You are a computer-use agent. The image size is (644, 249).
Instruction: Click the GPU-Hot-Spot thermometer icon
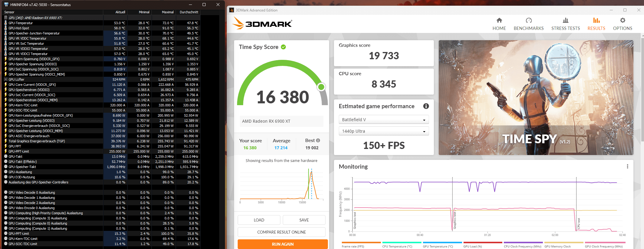[5, 28]
